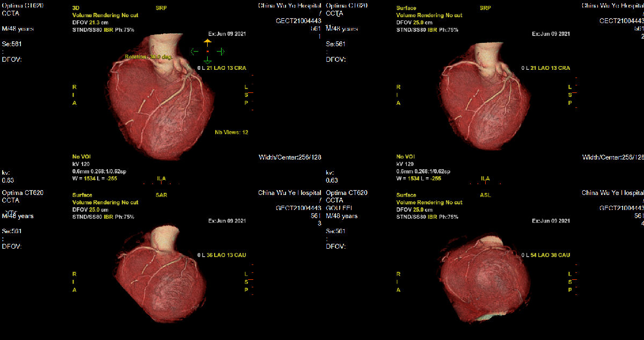Click "Volume Rendering No cut" in the SAR viewport

coord(105,202)
